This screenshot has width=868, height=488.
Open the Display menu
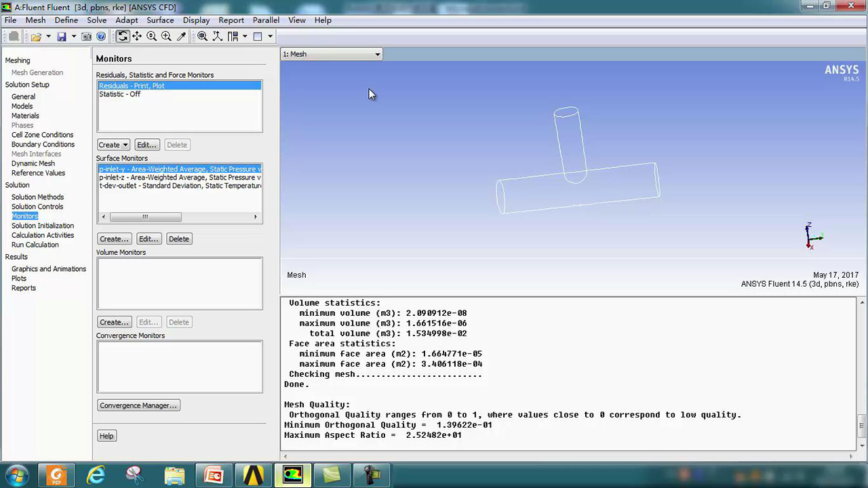(196, 20)
